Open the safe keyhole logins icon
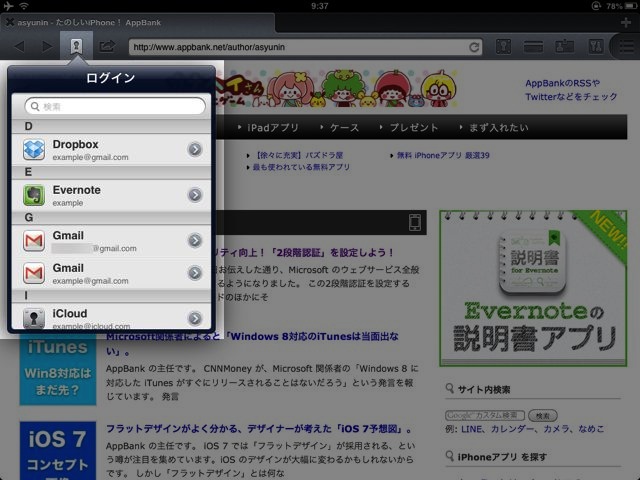The image size is (640, 480). pos(504,47)
